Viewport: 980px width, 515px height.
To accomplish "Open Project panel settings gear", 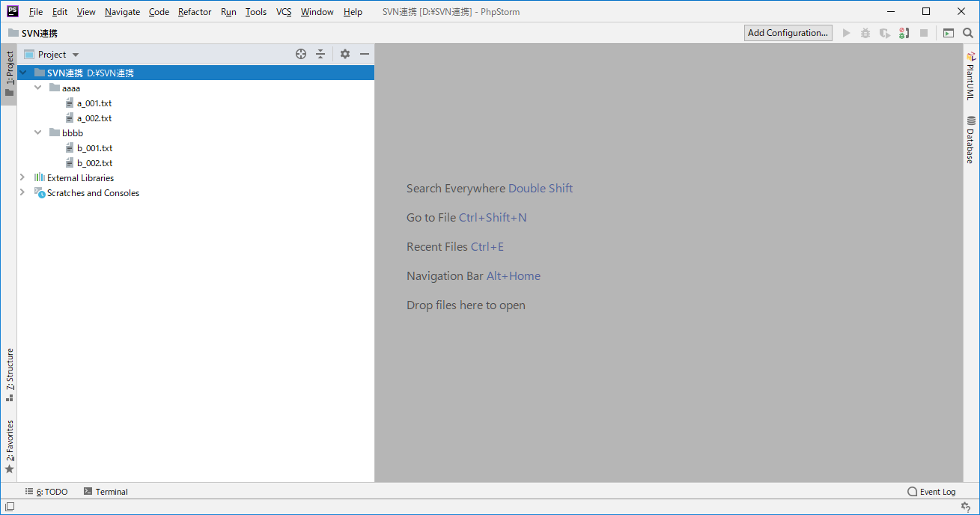I will coord(345,54).
